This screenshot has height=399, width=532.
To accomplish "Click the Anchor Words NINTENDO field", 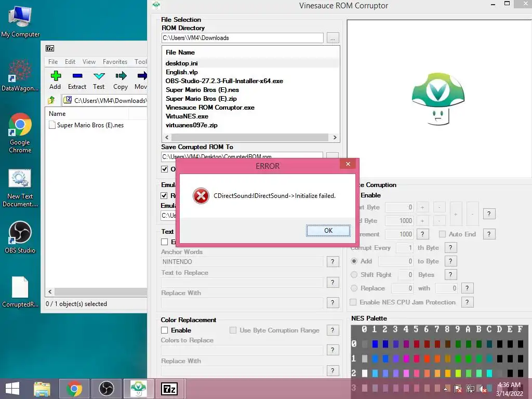I will tap(242, 262).
